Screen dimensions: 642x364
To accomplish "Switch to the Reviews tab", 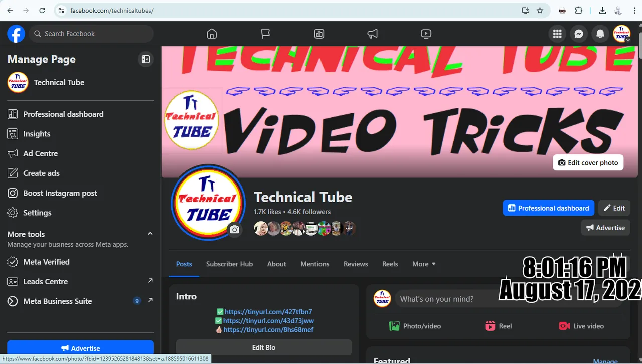I will point(356,264).
